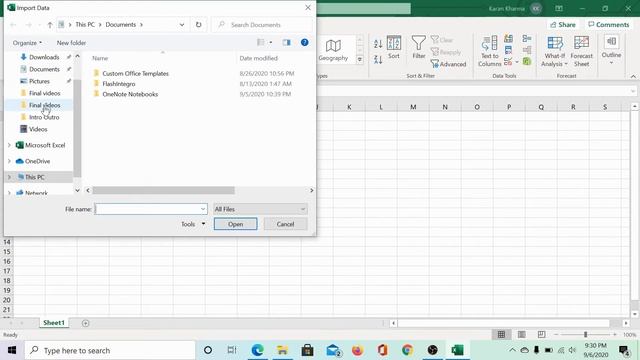The height and width of the screenshot is (360, 640).
Task: Click Excel icon in the taskbar
Action: (x=458, y=350)
